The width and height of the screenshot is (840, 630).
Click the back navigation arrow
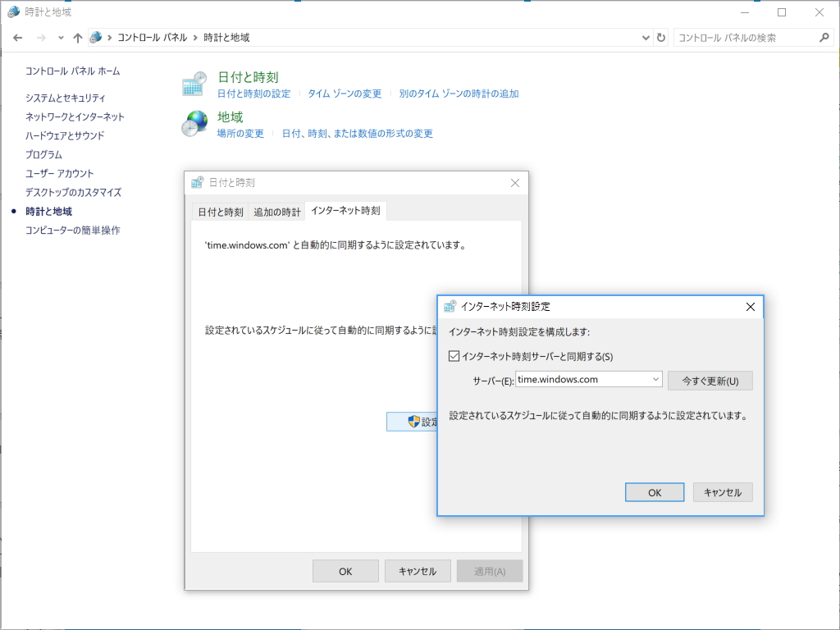pyautogui.click(x=16, y=37)
